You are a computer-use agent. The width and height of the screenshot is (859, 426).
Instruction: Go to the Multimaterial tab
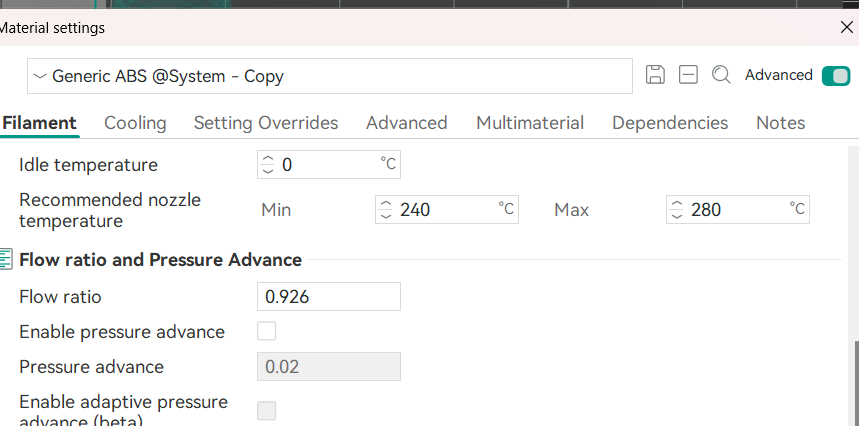point(529,123)
